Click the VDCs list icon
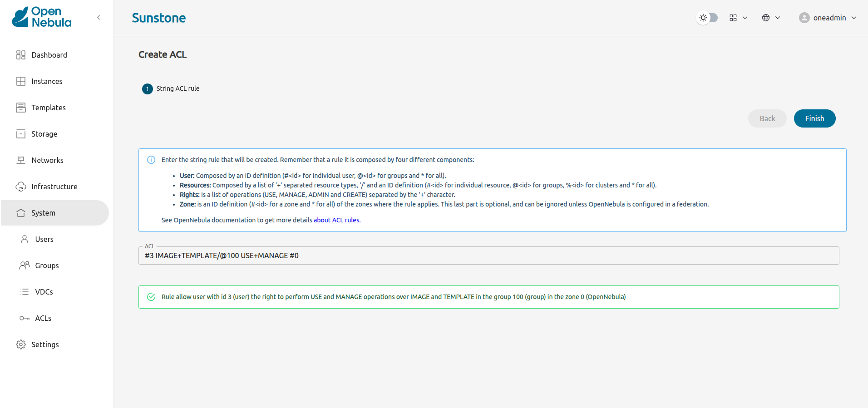The width and height of the screenshot is (868, 408). (x=25, y=292)
